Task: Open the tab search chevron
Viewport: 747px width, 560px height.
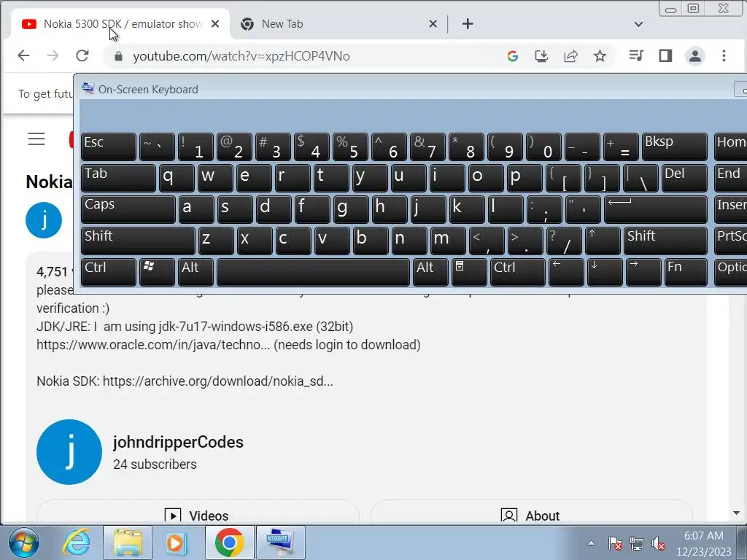Action: click(639, 24)
